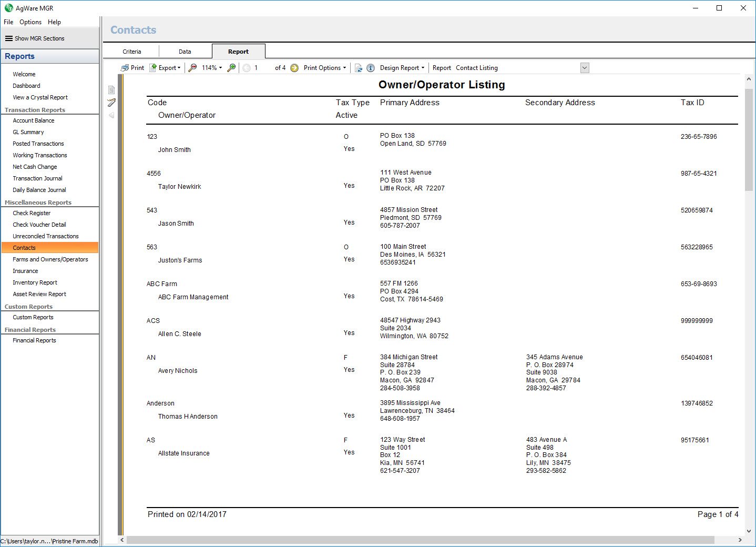Zoom out the report with minus magnifier
The width and height of the screenshot is (756, 547).
tap(193, 68)
